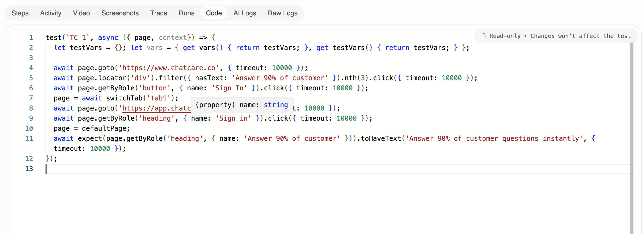Switch to the Trace tab
The image size is (644, 234).
pyautogui.click(x=158, y=13)
